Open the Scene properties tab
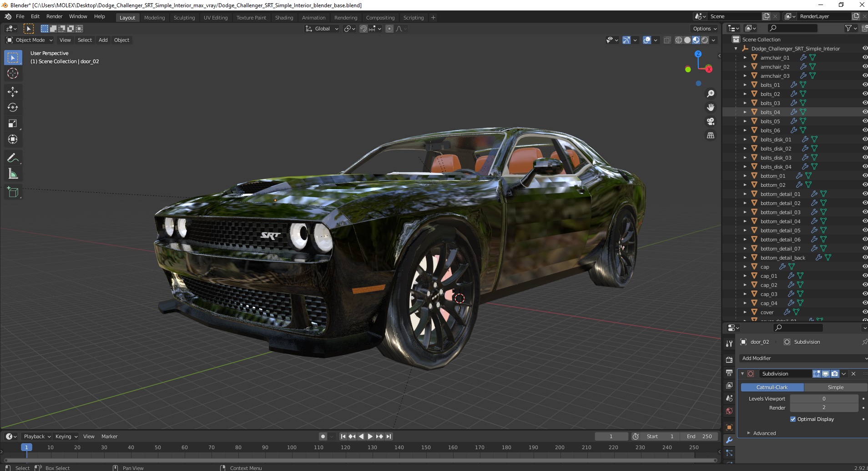The width and height of the screenshot is (868, 471). (x=729, y=398)
